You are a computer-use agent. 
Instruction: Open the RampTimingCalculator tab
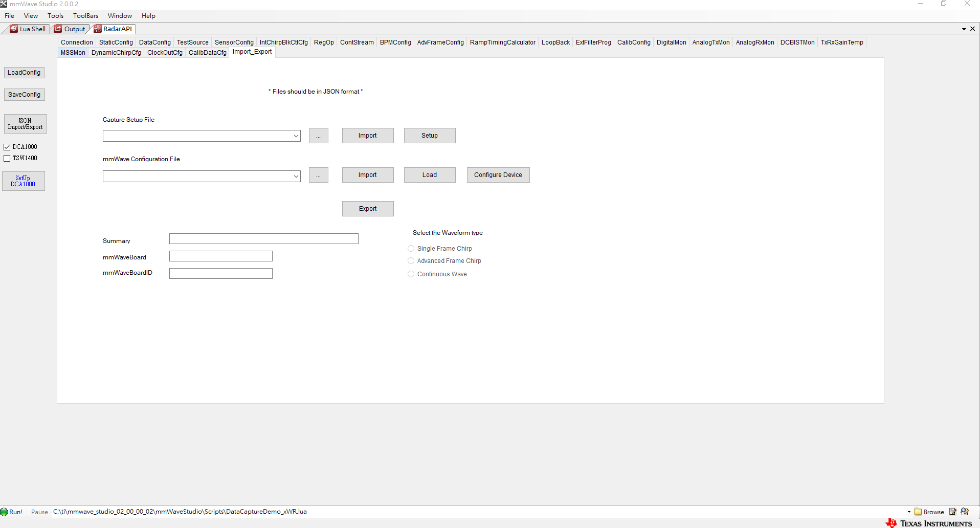[x=503, y=42]
